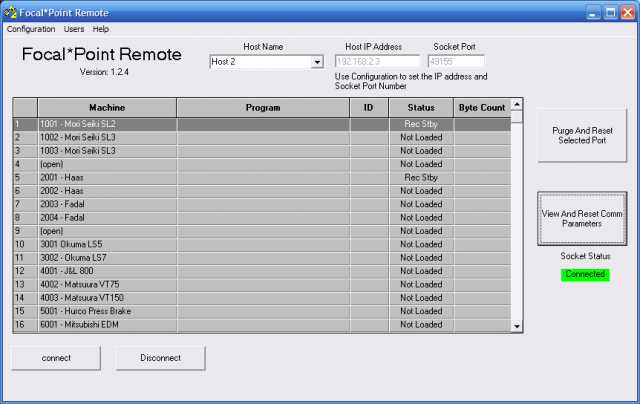Select the 3002 - Okuma LS7 row

click(x=262, y=258)
